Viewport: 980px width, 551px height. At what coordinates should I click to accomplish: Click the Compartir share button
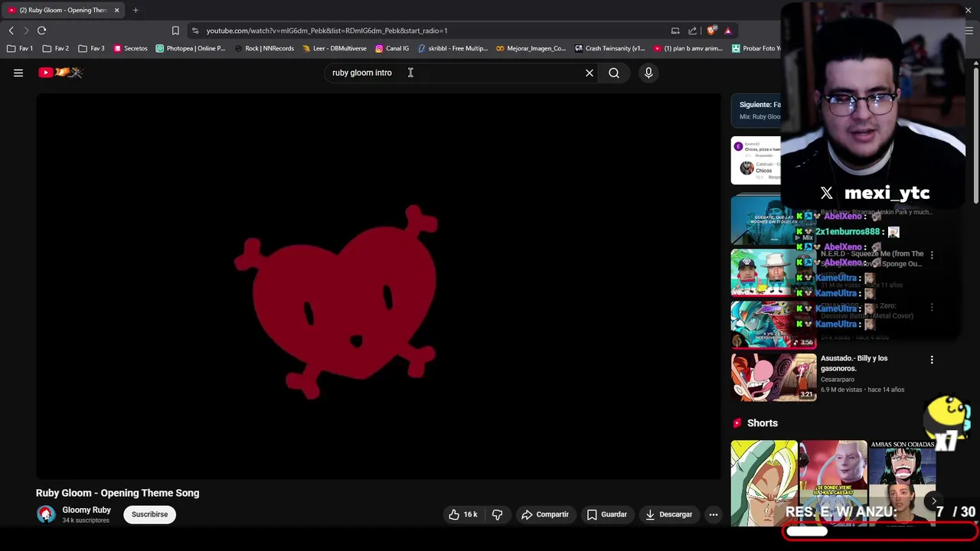(545, 514)
